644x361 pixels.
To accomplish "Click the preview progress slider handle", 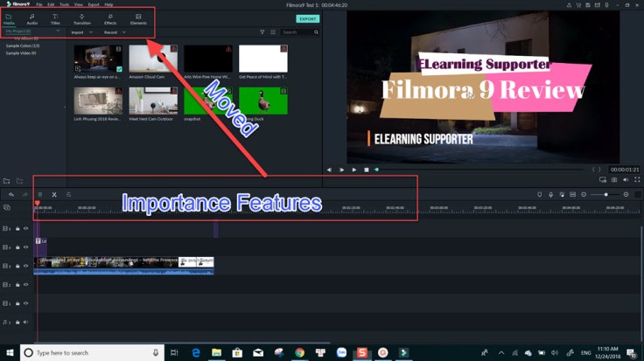I will (376, 170).
